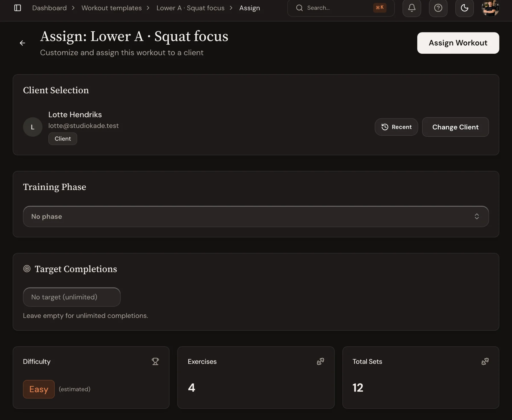Click the Client role badge
This screenshot has height=420, width=512.
[x=63, y=139]
